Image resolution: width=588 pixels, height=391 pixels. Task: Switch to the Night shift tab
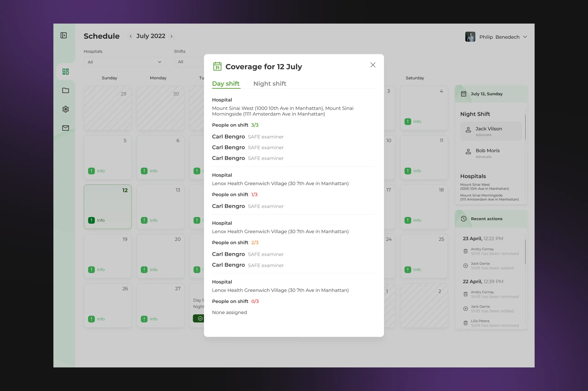[x=269, y=84]
